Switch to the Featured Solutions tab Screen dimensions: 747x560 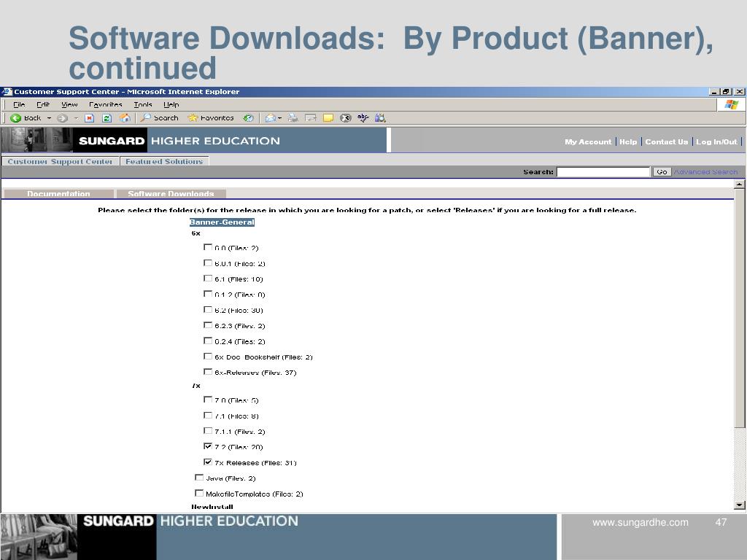tap(164, 161)
